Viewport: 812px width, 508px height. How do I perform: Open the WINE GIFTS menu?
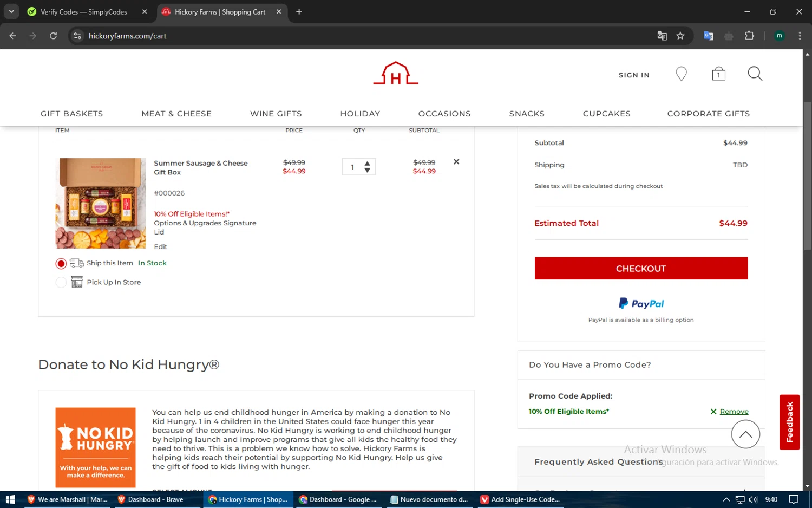coord(276,114)
